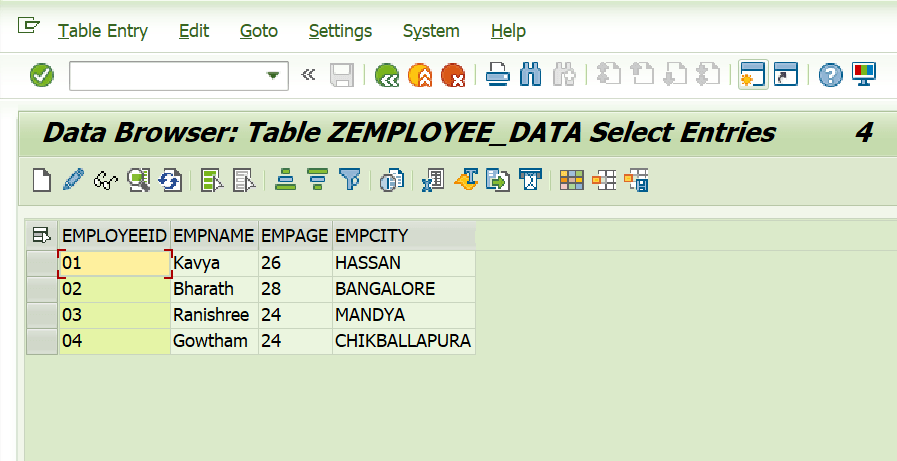Image resolution: width=897 pixels, height=461 pixels.
Task: Open the Help menu
Action: point(508,31)
